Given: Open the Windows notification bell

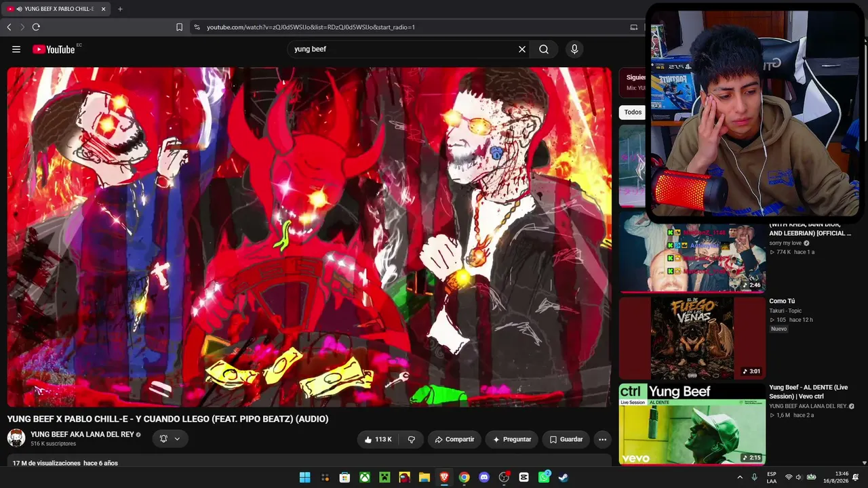Looking at the screenshot, I should pyautogui.click(x=856, y=477).
